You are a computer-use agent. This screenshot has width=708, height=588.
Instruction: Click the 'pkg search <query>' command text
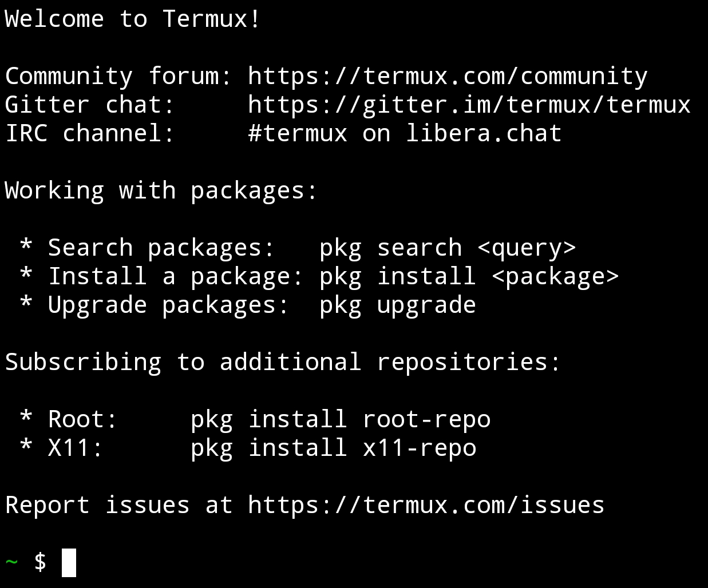[448, 248]
